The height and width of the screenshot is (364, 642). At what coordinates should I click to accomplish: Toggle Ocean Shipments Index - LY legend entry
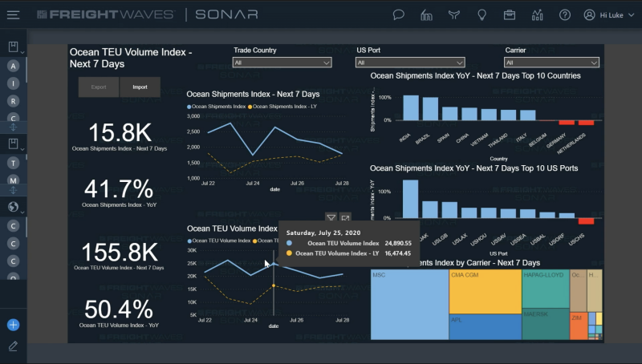tap(284, 106)
